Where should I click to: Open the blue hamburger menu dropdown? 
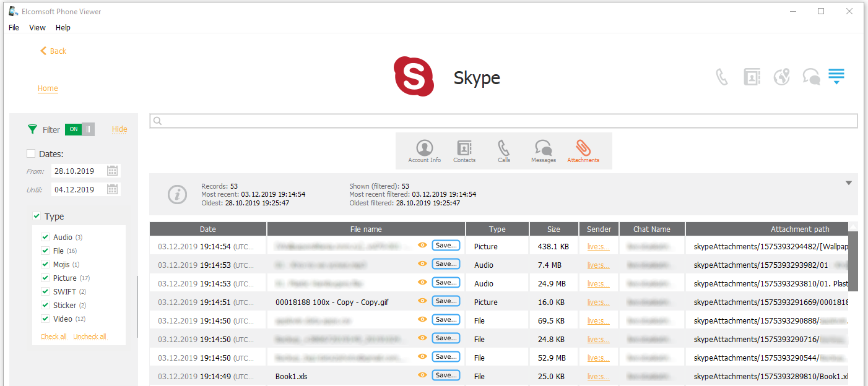coord(836,77)
